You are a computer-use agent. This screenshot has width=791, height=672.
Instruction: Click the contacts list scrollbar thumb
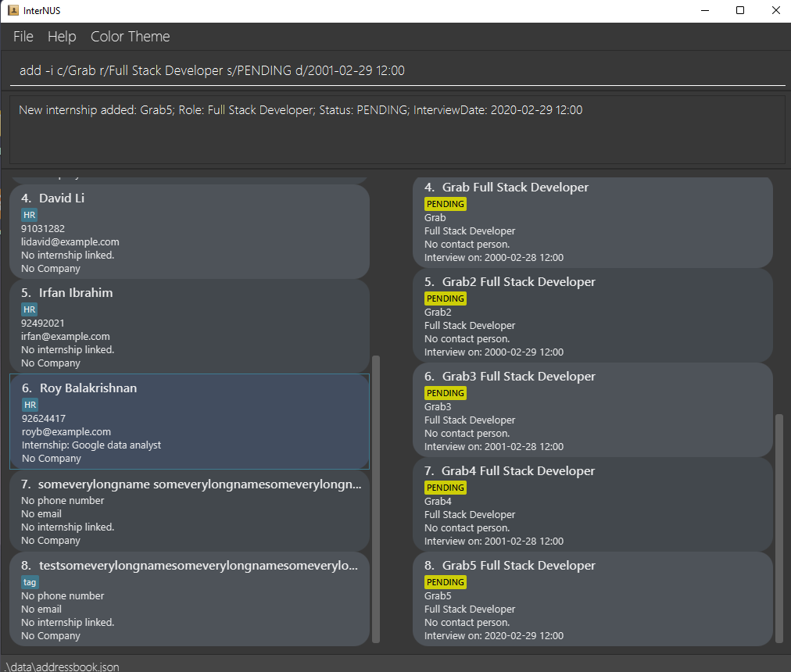(376, 499)
